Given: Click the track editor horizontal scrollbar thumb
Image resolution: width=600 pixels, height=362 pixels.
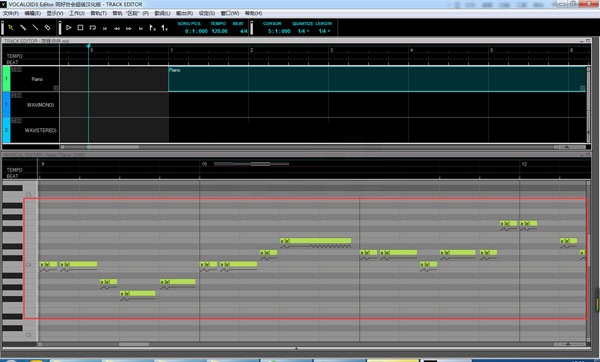Looking at the screenshot, I should tap(114, 147).
